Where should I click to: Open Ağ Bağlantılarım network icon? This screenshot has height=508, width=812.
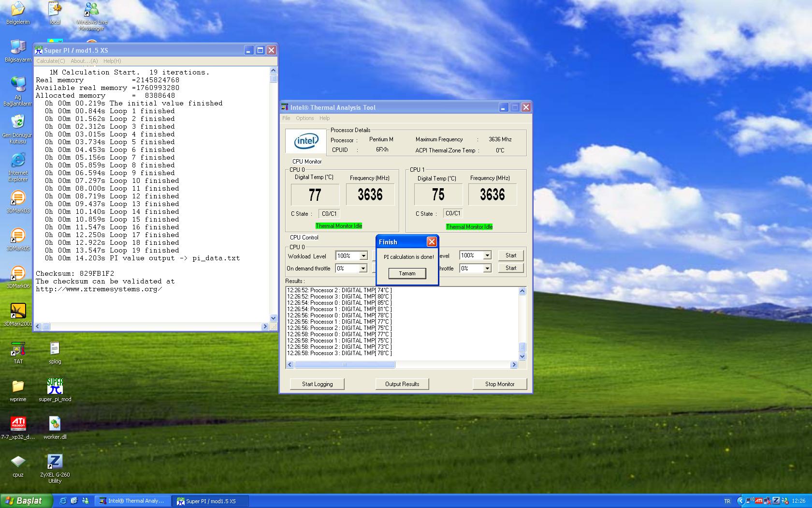[x=18, y=91]
